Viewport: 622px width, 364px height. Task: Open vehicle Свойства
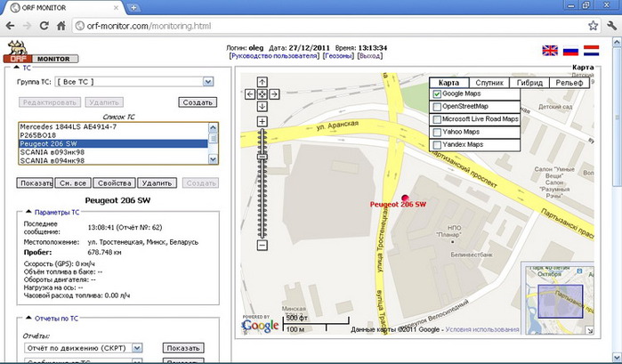point(114,183)
